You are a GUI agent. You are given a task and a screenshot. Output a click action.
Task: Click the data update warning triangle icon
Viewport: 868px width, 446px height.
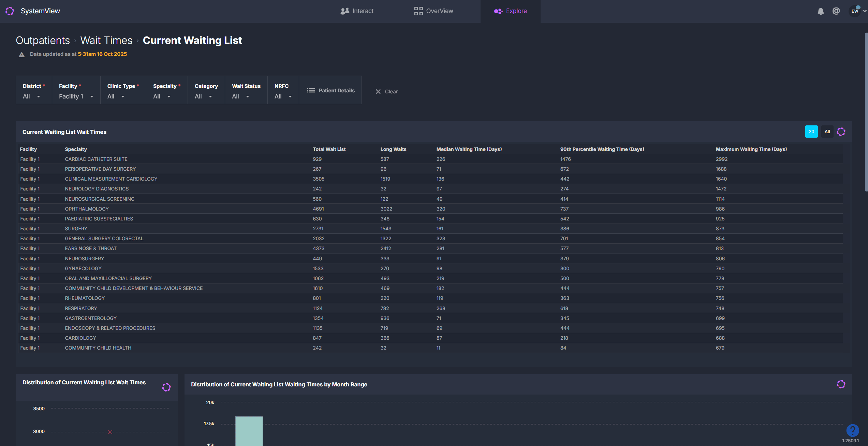pos(21,55)
